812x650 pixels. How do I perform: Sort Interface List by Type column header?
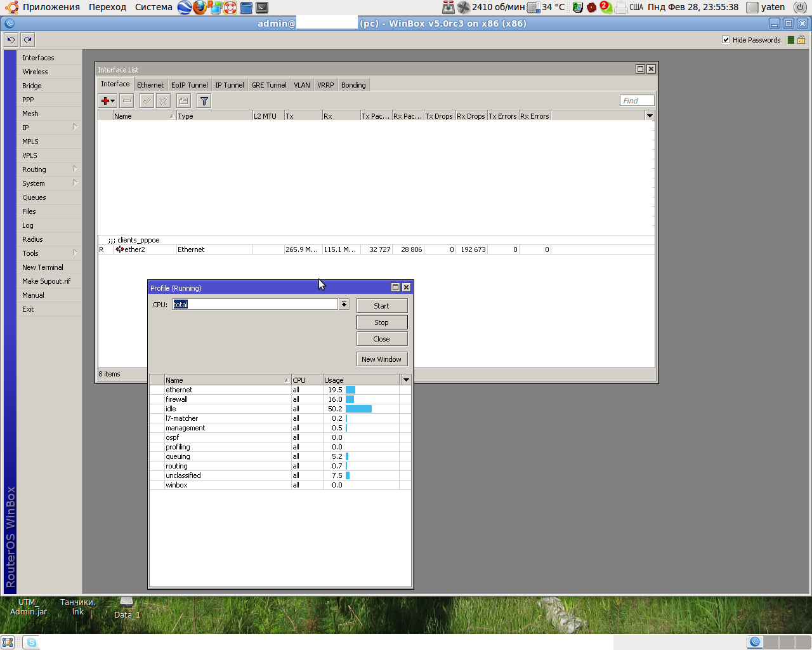point(214,116)
